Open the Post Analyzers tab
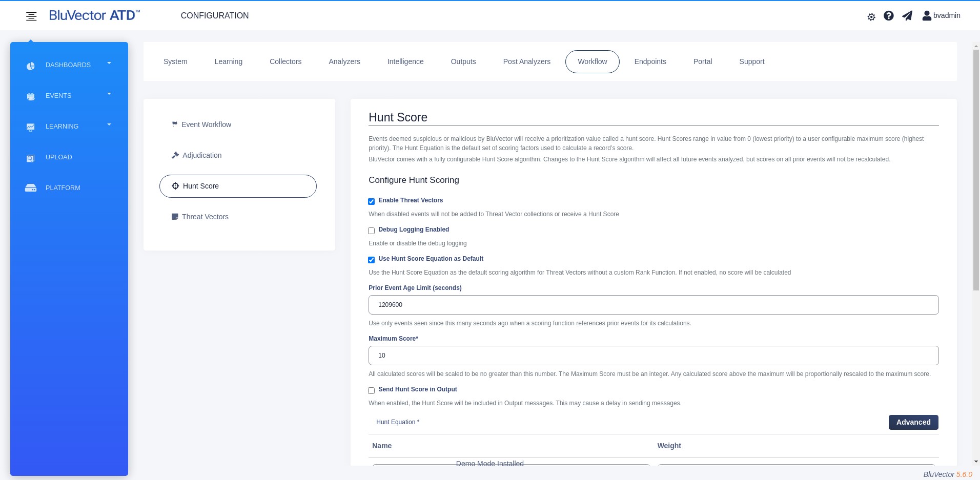The image size is (980, 480). tap(527, 61)
